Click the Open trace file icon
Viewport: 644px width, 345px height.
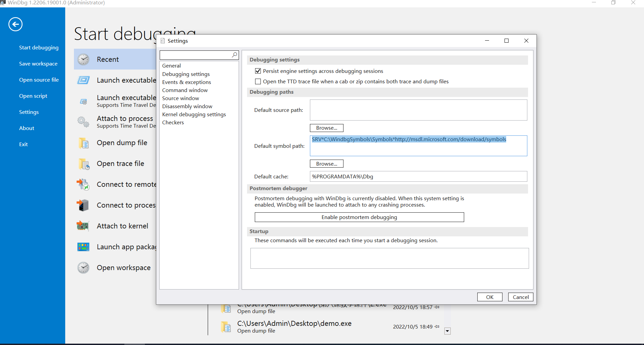click(83, 164)
